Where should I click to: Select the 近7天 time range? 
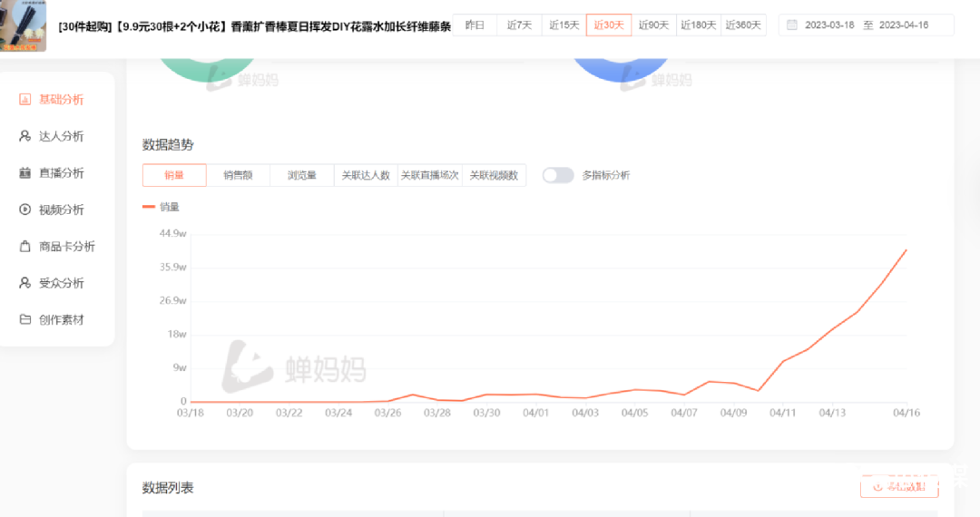[x=519, y=25]
